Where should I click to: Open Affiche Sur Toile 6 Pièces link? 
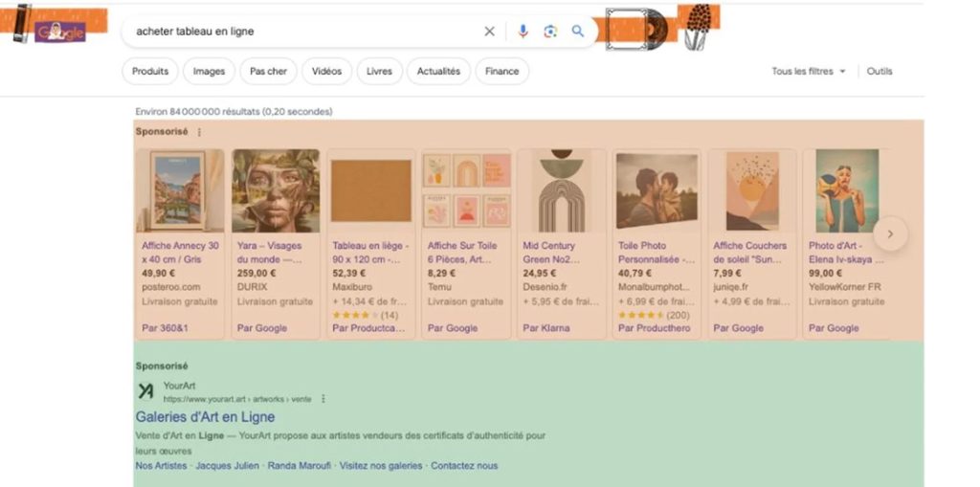462,253
